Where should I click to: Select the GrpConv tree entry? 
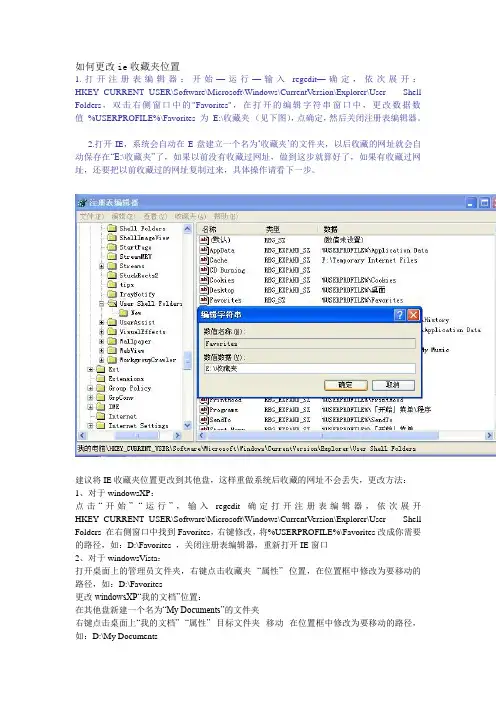(121, 398)
